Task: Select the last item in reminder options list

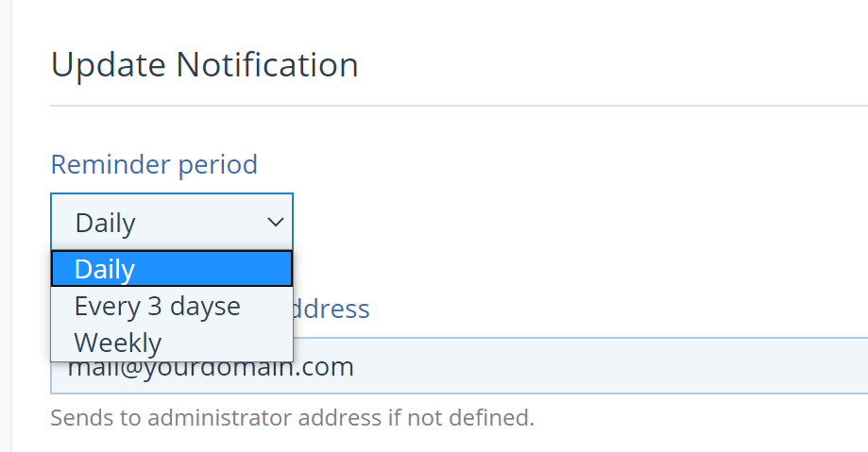Action: [118, 342]
